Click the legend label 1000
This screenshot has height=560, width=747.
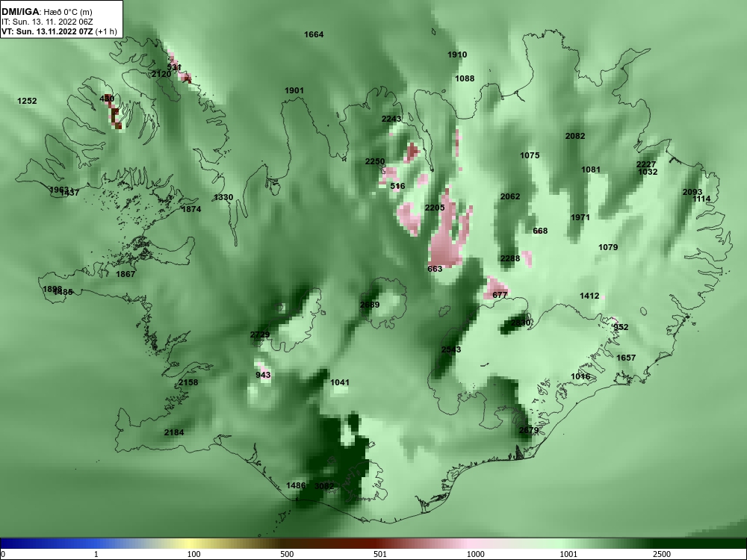click(475, 554)
